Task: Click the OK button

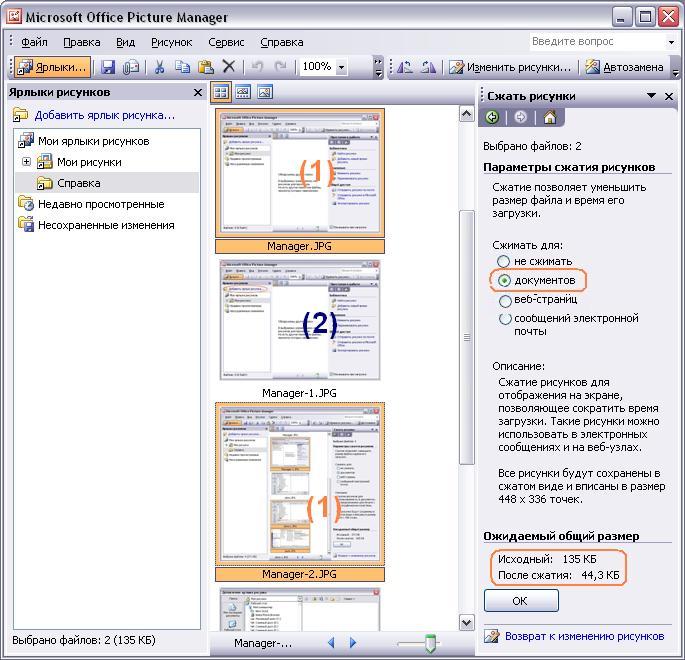Action: 521,601
